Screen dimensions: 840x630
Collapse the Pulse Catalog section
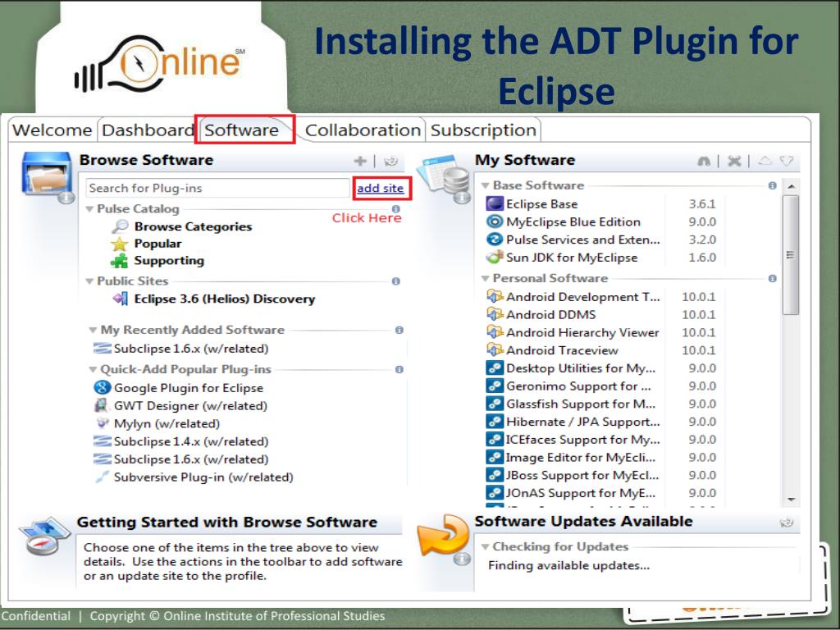pos(90,209)
